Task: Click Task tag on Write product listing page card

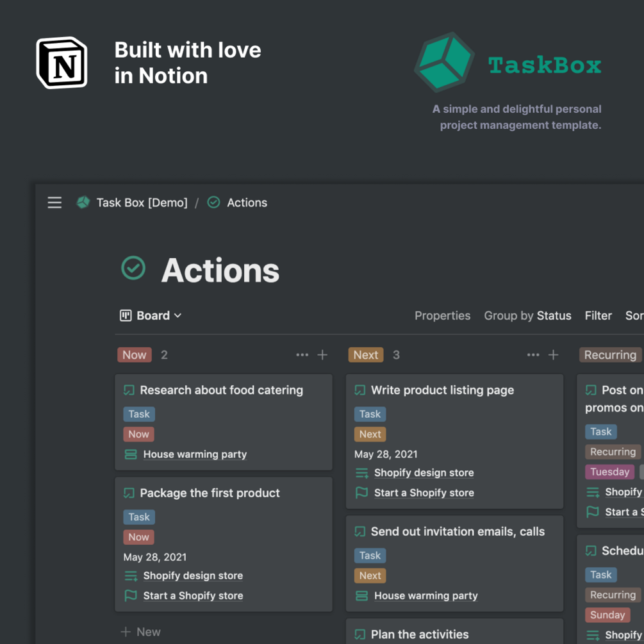Action: click(370, 414)
